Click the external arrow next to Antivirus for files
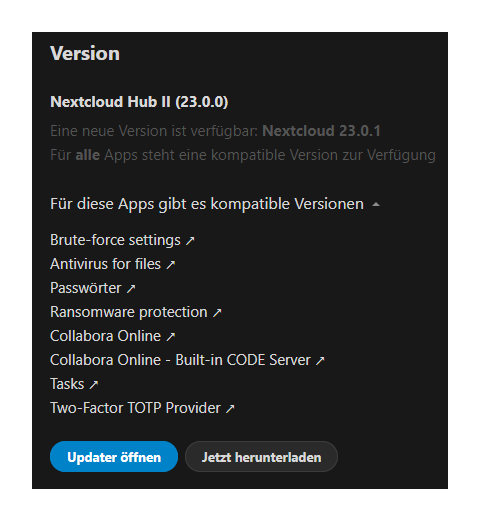Screen dimensions: 480x521 [x=171, y=265]
